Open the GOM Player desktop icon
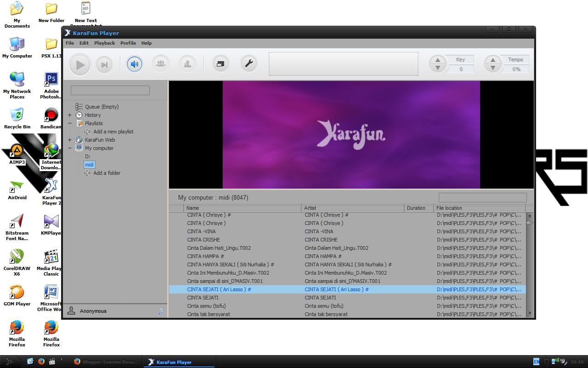 [17, 296]
